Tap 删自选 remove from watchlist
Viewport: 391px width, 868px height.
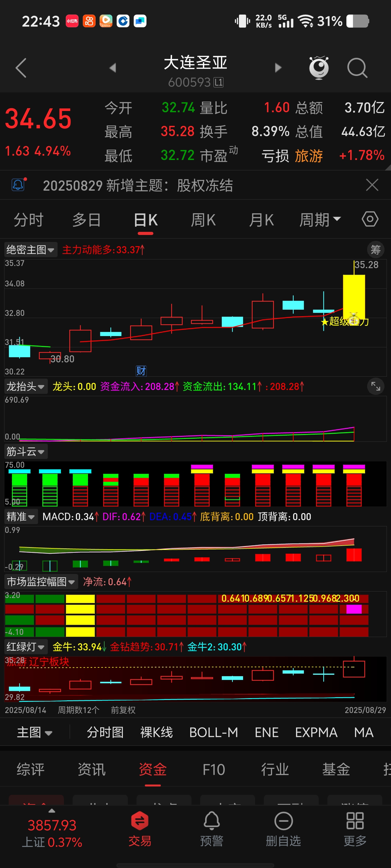tap(283, 829)
